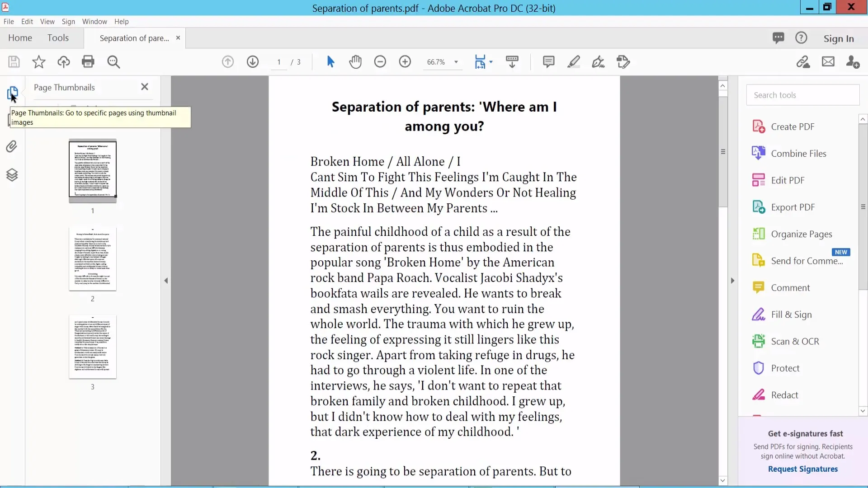This screenshot has width=868, height=488.
Task: Collapse the right tools pane arrow
Action: [733, 281]
